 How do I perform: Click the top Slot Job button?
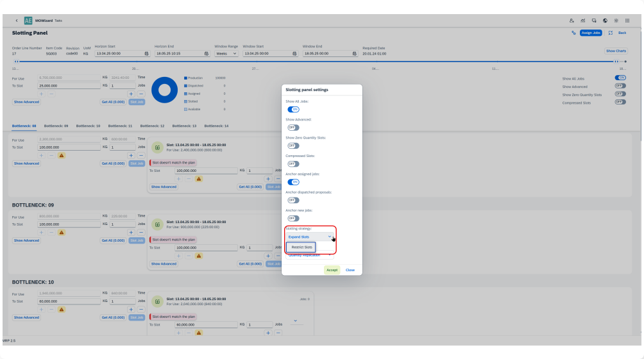[x=137, y=102]
